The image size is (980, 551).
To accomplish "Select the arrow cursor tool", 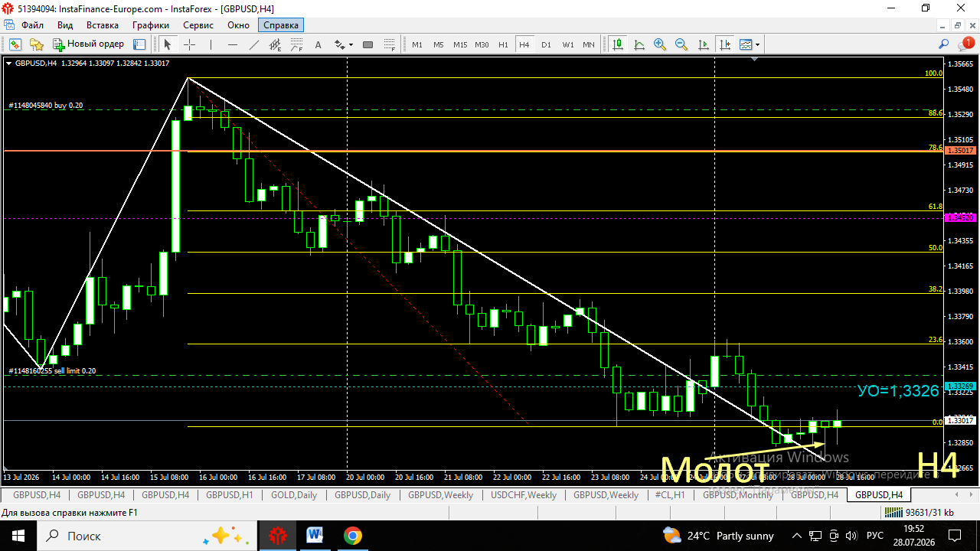I will pyautogui.click(x=168, y=44).
